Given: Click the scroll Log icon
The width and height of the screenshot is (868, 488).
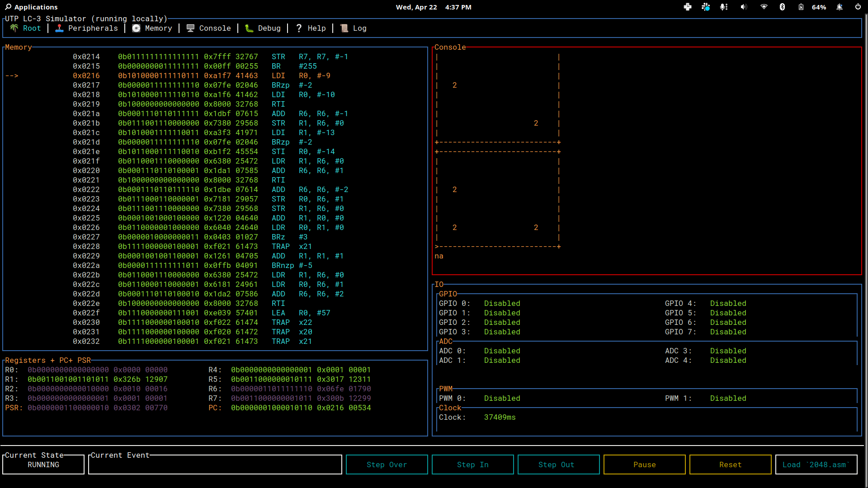Looking at the screenshot, I should point(344,28).
